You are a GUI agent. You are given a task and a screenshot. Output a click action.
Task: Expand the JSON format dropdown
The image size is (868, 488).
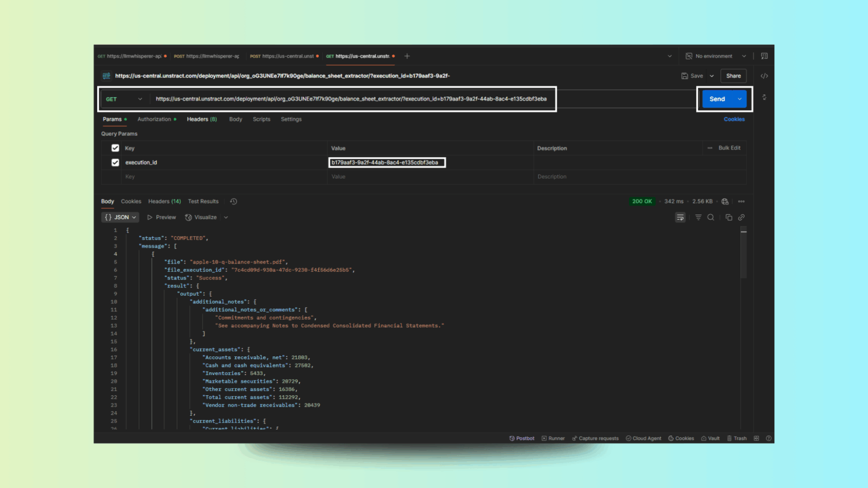[x=120, y=217]
